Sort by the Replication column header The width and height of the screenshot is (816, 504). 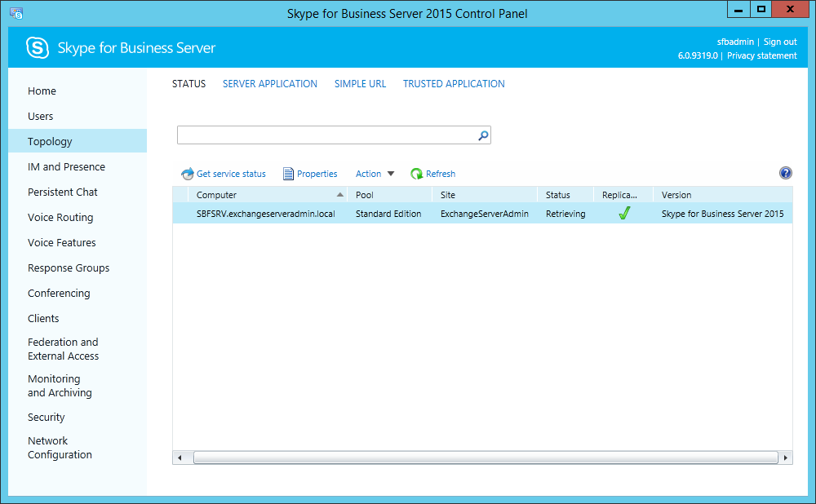623,195
